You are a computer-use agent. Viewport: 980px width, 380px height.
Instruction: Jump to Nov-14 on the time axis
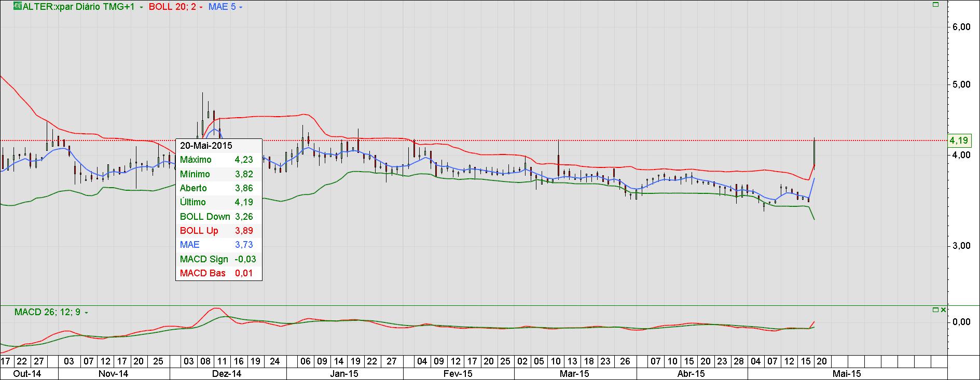point(114,374)
